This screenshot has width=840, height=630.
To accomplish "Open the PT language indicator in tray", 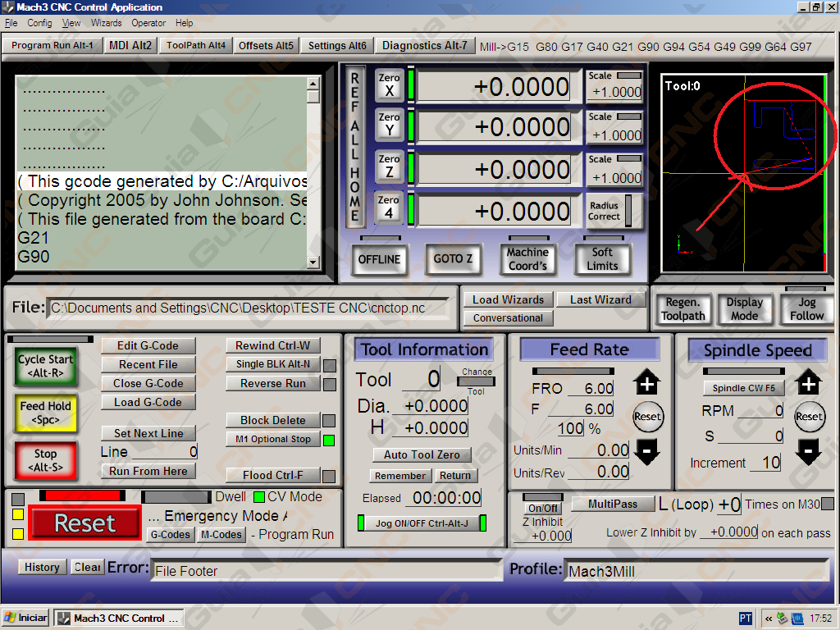I will click(745, 619).
